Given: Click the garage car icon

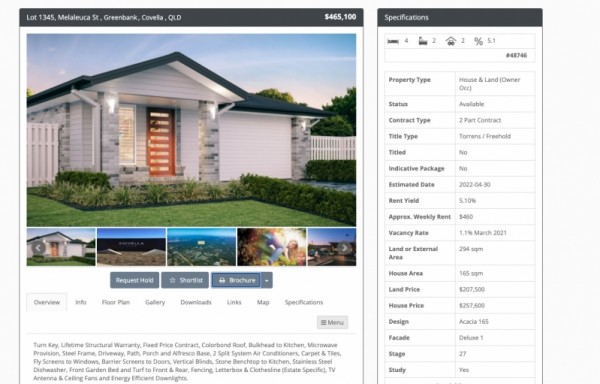Looking at the screenshot, I should coord(451,41).
